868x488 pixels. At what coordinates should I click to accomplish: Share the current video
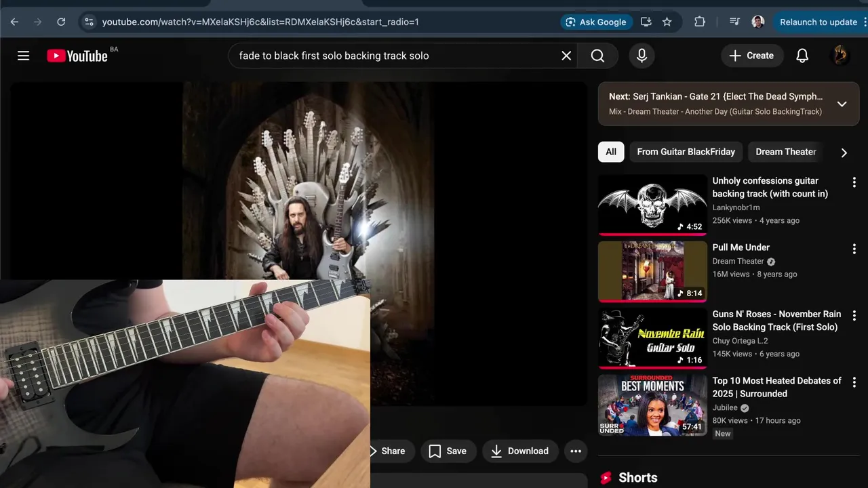pyautogui.click(x=392, y=451)
